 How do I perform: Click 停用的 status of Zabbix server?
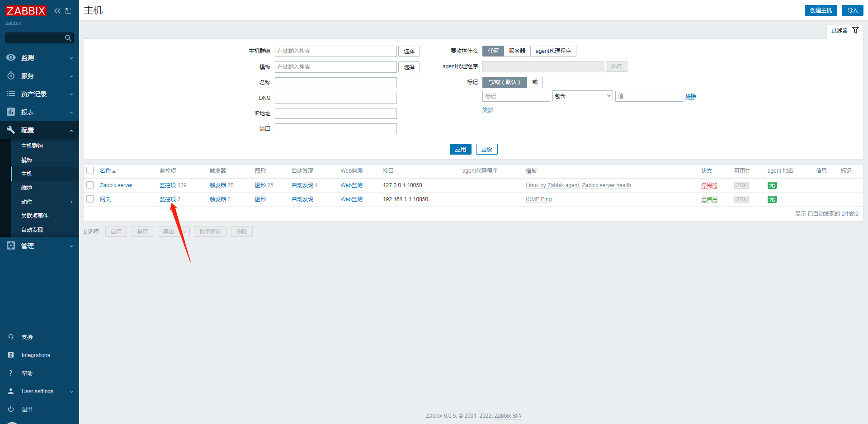pyautogui.click(x=709, y=185)
